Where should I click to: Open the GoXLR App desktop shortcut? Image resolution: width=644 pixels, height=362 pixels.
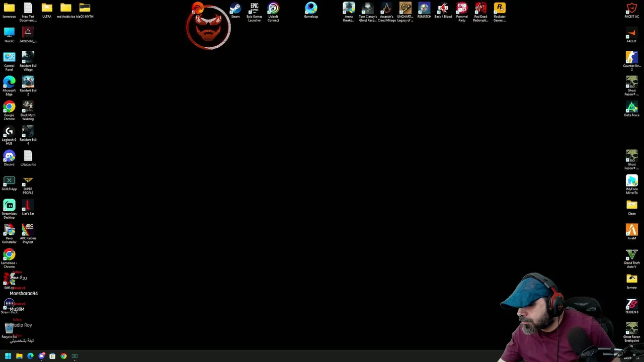pyautogui.click(x=9, y=183)
